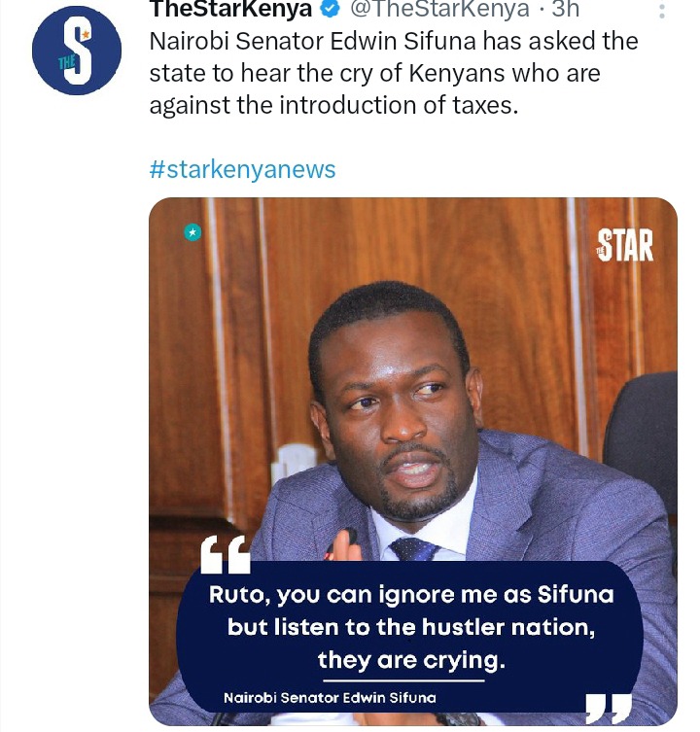The height and width of the screenshot is (732, 700).
Task: Click the blue dotted necktie in photo
Action: tap(413, 549)
